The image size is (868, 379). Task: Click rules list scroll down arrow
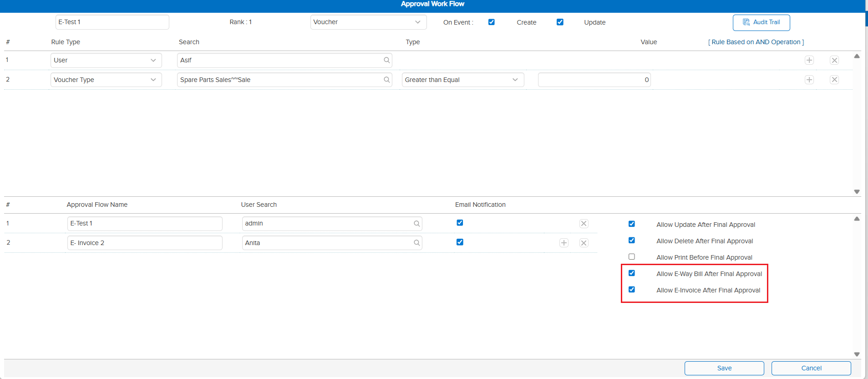pyautogui.click(x=857, y=192)
